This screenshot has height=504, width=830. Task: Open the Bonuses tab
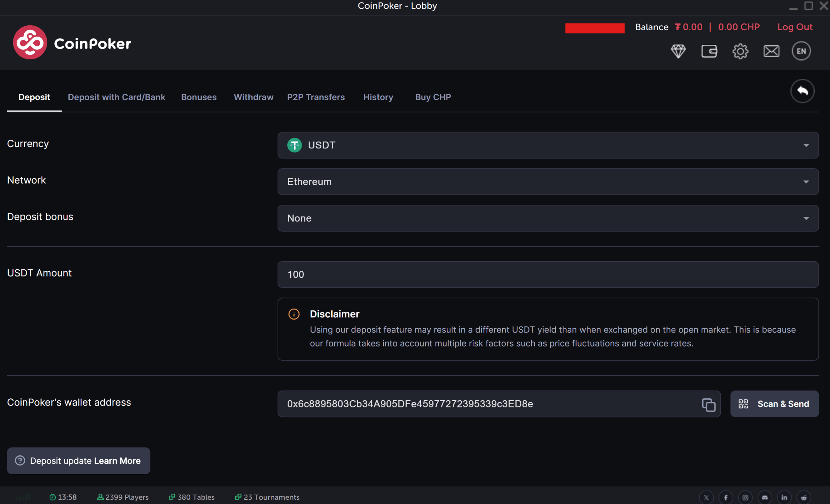(x=199, y=97)
